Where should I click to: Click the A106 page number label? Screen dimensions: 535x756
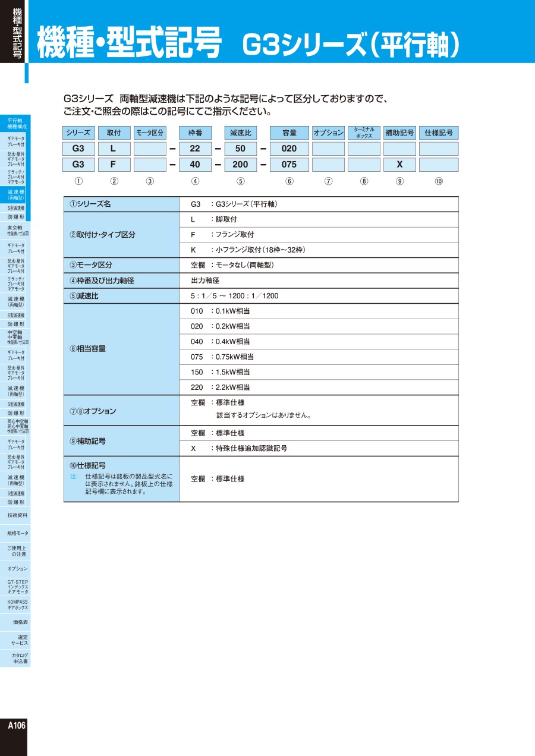[16, 726]
